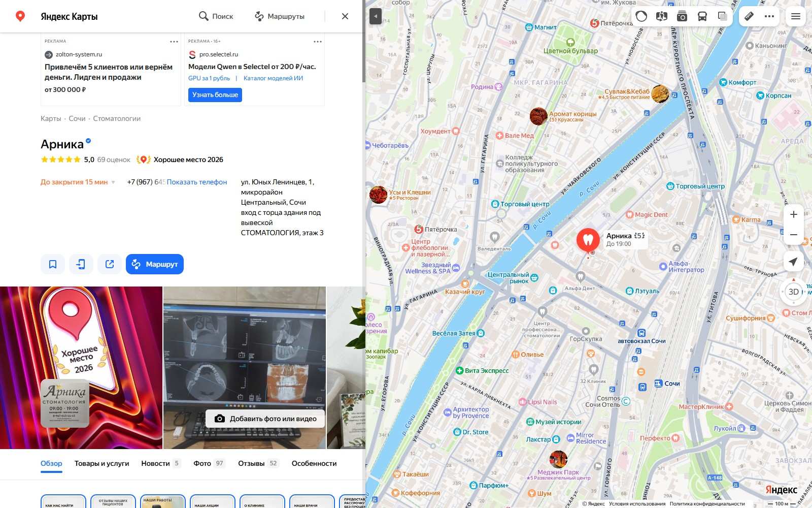Open the Как нас найти story
The height and width of the screenshot is (508, 812).
pos(63,501)
